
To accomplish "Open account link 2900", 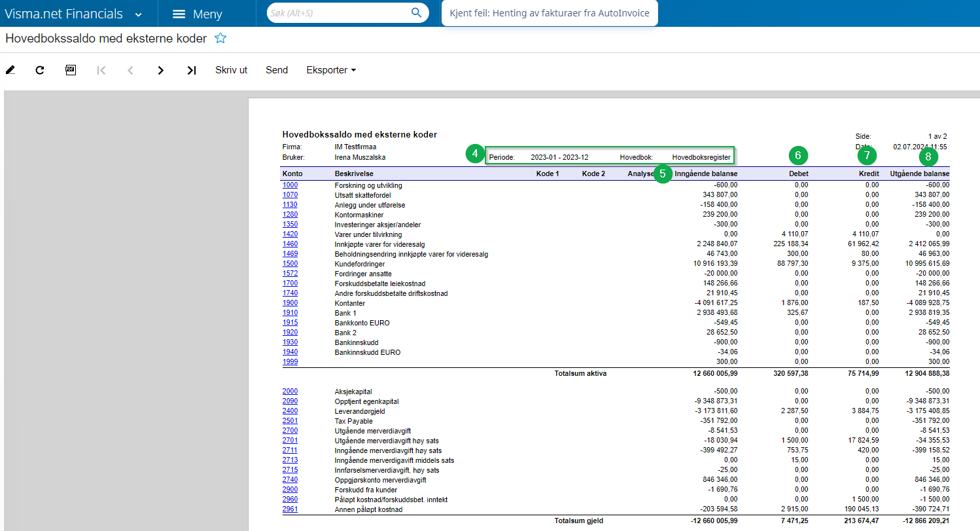I will click(290, 490).
